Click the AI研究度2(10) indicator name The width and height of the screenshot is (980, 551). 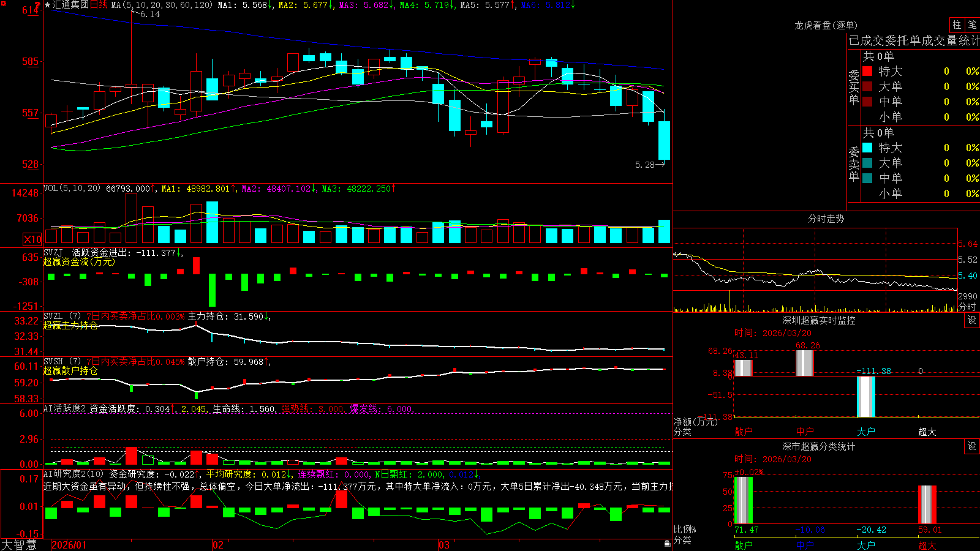[x=73, y=474]
